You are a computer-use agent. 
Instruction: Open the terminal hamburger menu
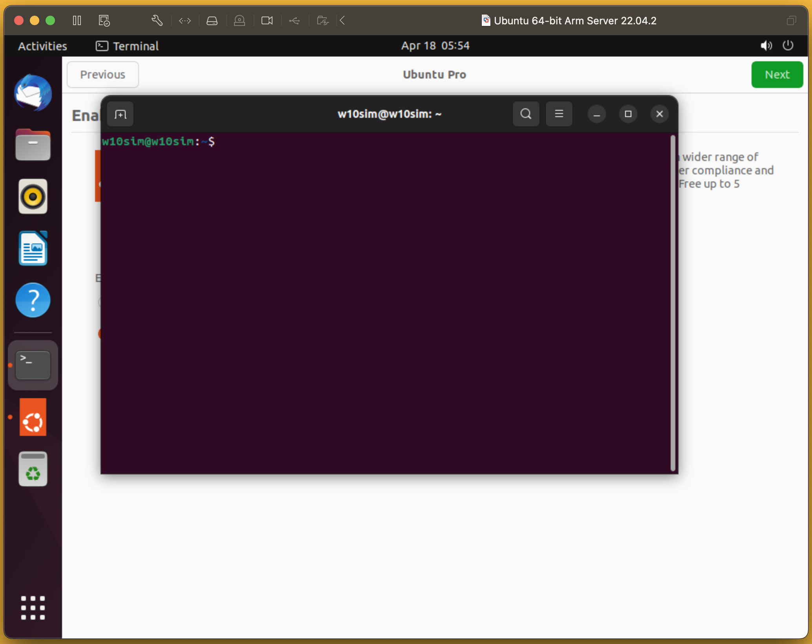tap(559, 114)
